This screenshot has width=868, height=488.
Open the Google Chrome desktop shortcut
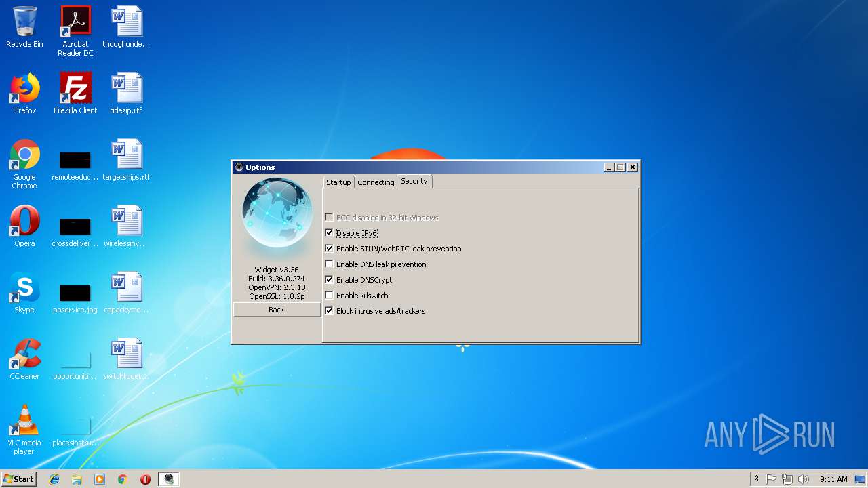click(x=24, y=164)
